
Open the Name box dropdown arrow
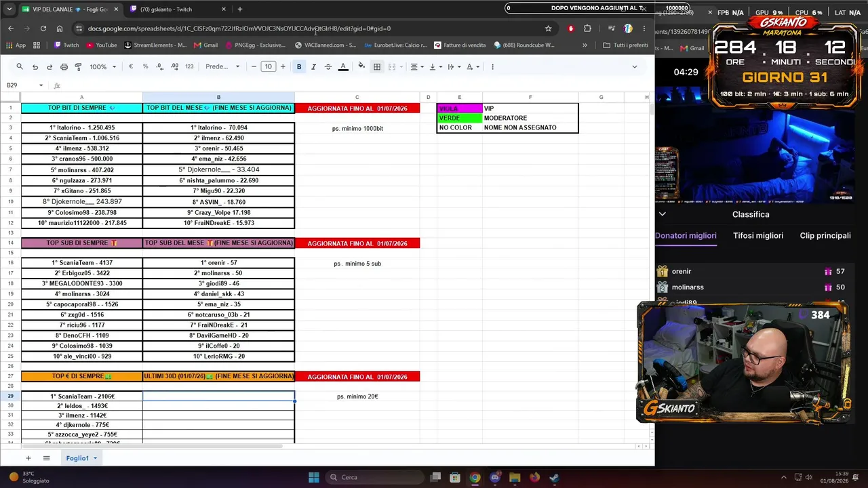(x=41, y=85)
